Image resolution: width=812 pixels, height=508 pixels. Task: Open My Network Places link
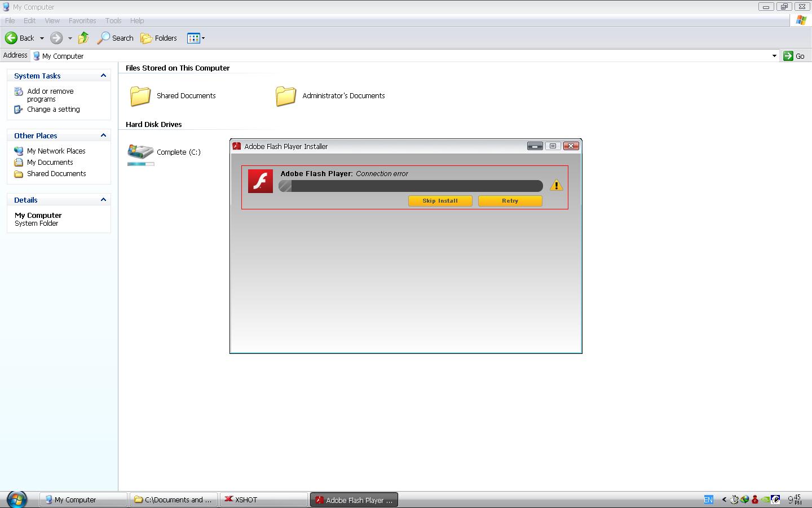[x=56, y=151]
